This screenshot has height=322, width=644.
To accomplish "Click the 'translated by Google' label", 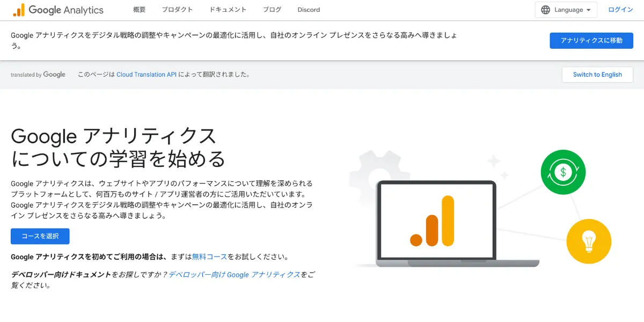I will (38, 75).
